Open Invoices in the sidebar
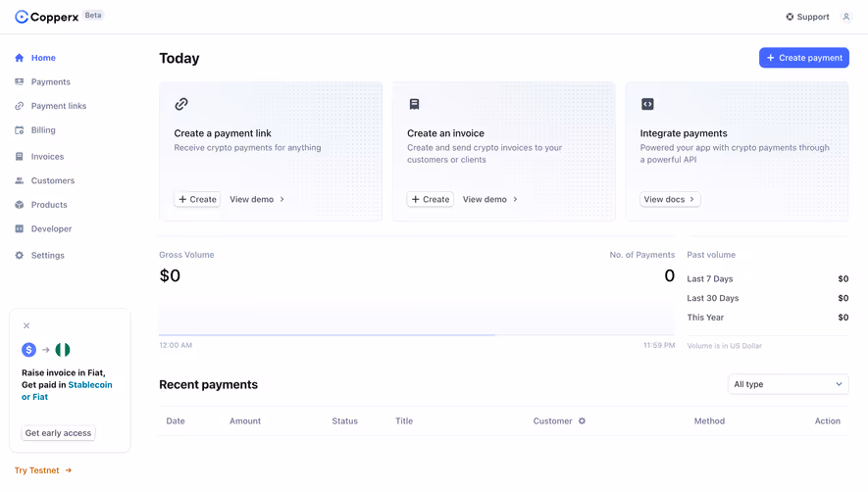This screenshot has width=868, height=492. coord(48,157)
